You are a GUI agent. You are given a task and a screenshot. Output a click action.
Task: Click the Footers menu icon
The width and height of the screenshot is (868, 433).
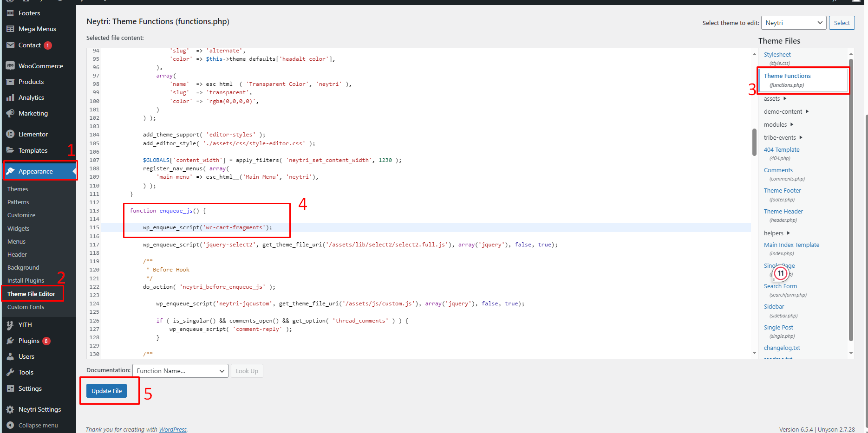point(10,13)
